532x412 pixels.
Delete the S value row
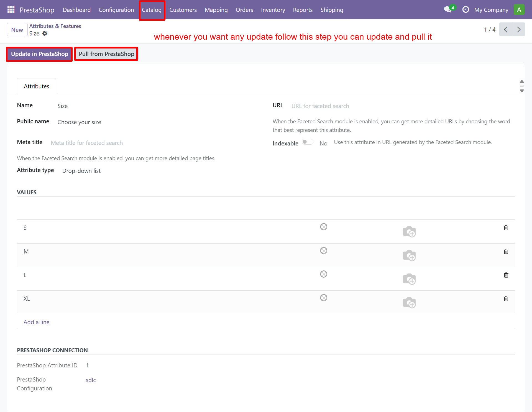point(506,228)
